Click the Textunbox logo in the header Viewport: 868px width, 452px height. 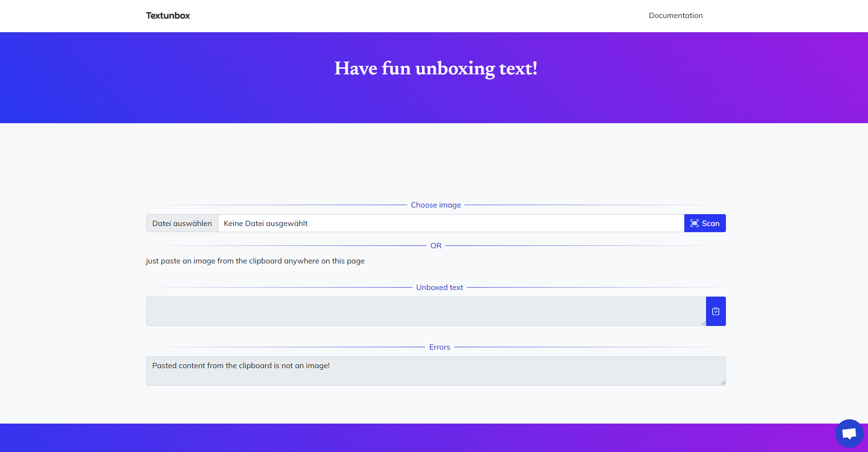[x=168, y=15]
